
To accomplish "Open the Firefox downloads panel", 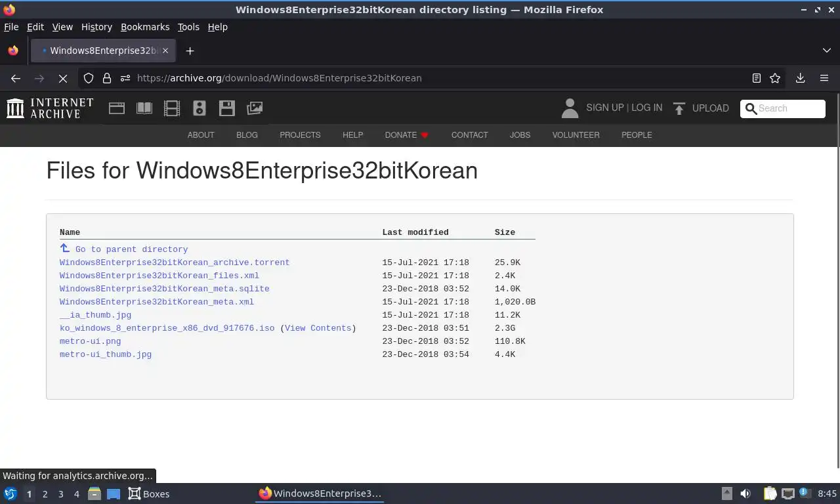I will point(801,78).
